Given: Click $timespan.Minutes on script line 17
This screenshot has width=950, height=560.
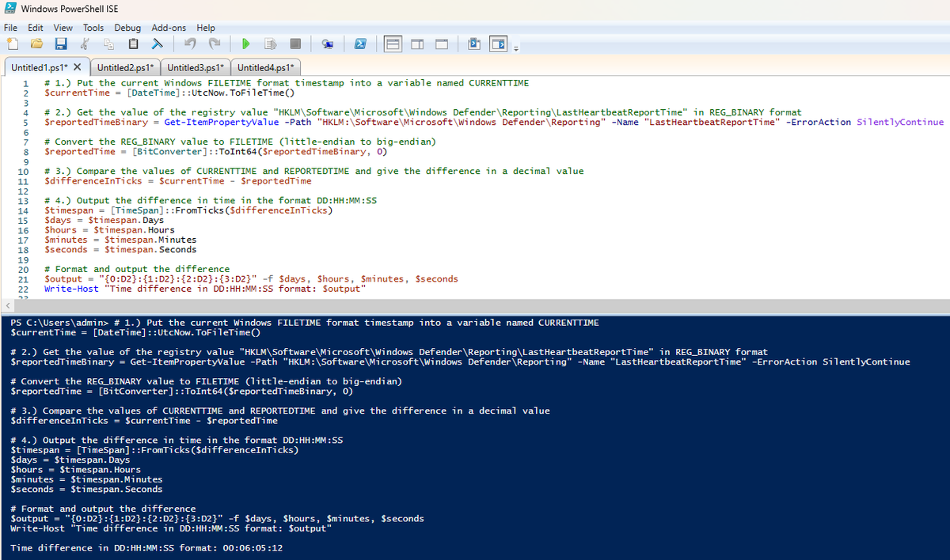Looking at the screenshot, I should click(150, 239).
